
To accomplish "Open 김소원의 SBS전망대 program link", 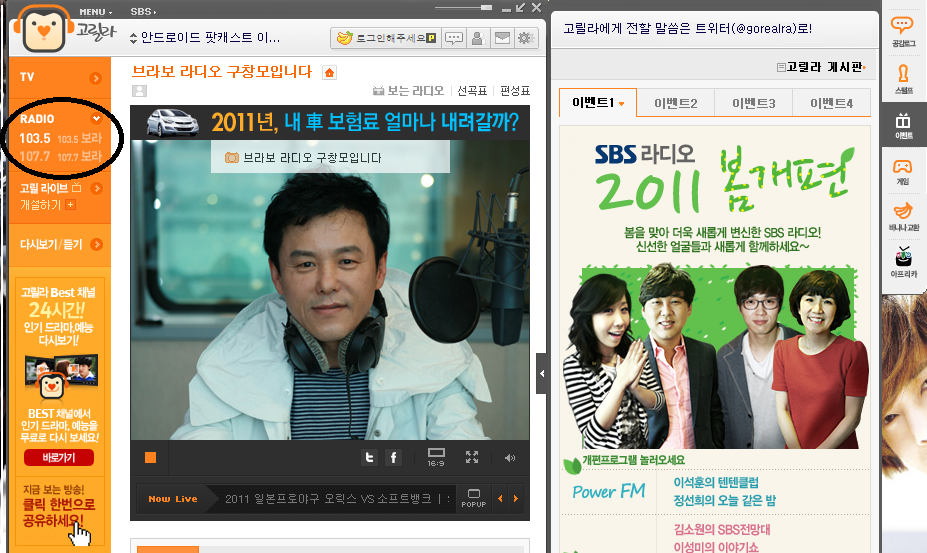I will pyautogui.click(x=722, y=529).
